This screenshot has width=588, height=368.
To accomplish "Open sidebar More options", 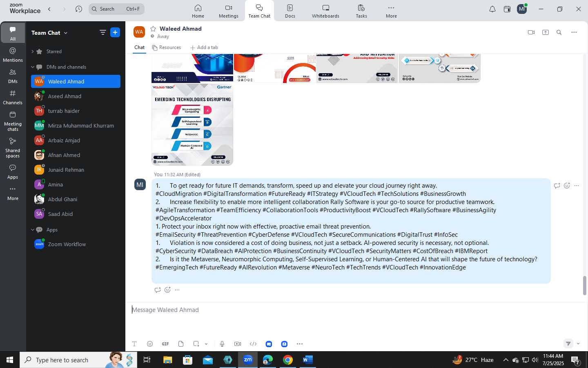I will [13, 193].
